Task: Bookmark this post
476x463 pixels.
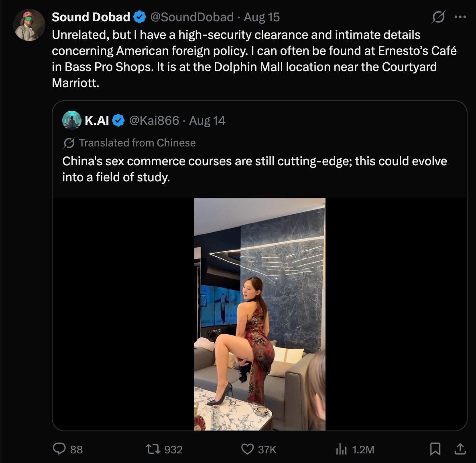Action: 435,449
